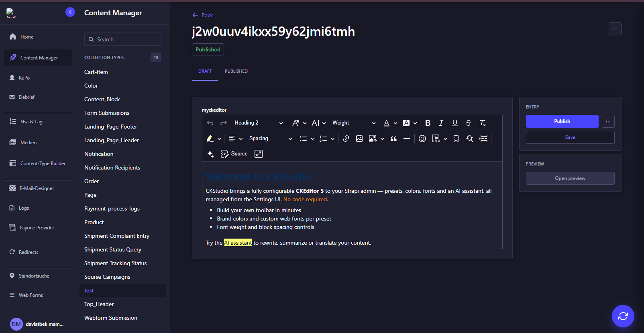The height and width of the screenshot is (333, 644).
Task: Toggle underline formatting in the editor toolbar
Action: 455,123
